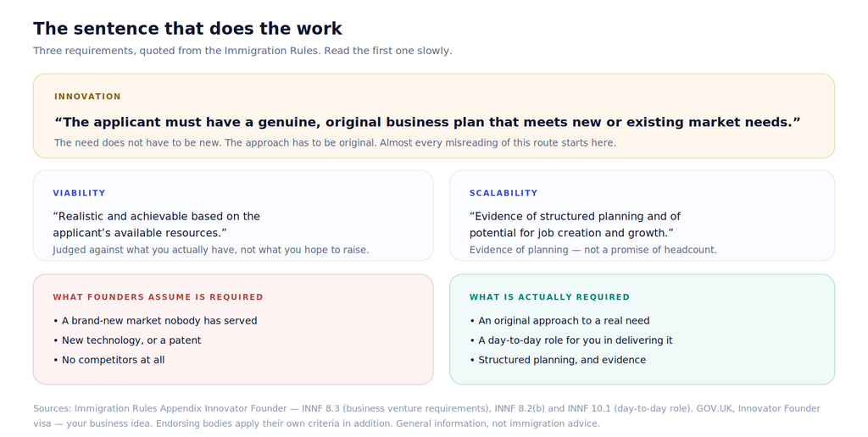The image size is (868, 437).
Task: Click the 'What is actually required' header
Action: click(549, 297)
